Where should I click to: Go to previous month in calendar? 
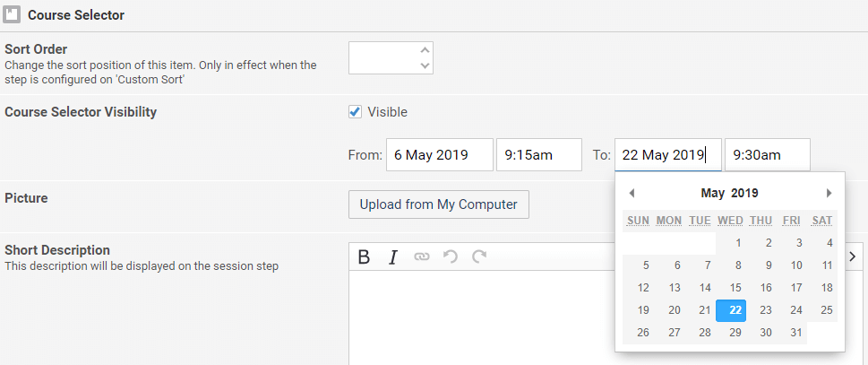(632, 193)
